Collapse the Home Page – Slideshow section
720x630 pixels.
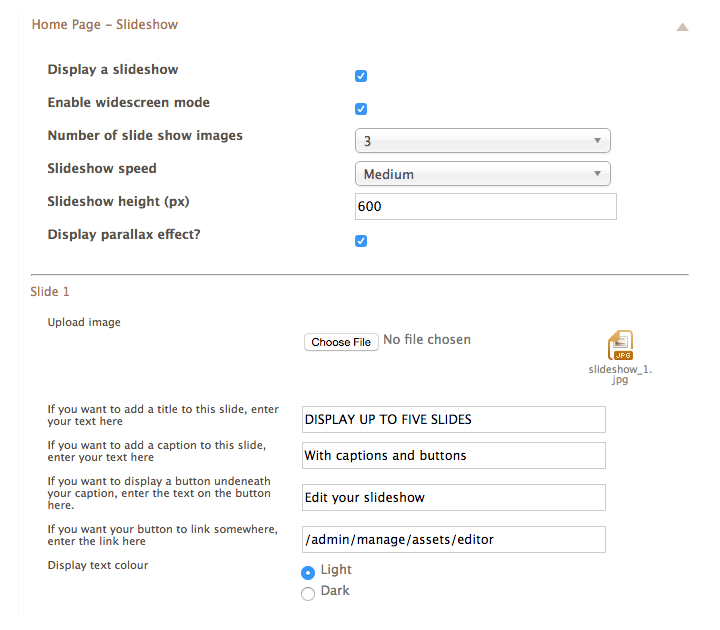[x=682, y=27]
